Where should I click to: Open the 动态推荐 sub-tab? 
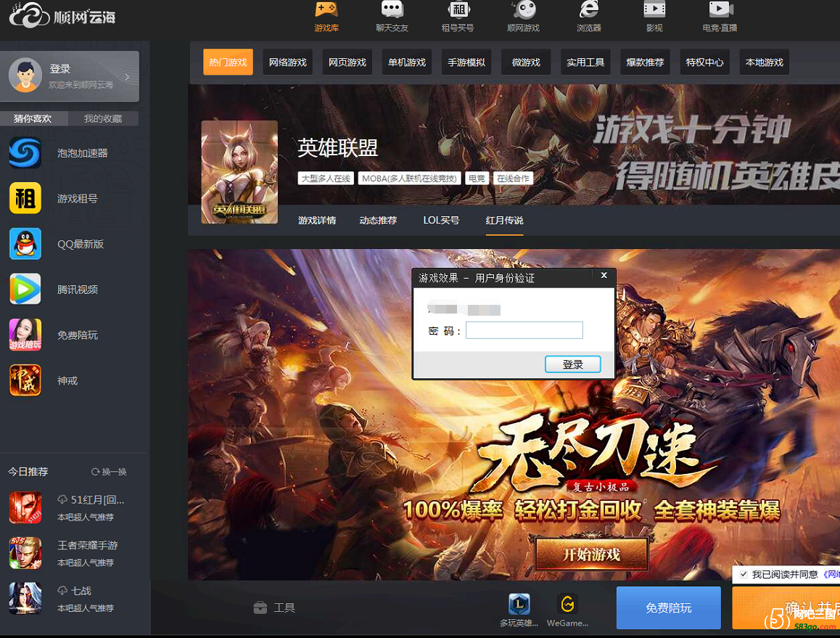tap(378, 221)
